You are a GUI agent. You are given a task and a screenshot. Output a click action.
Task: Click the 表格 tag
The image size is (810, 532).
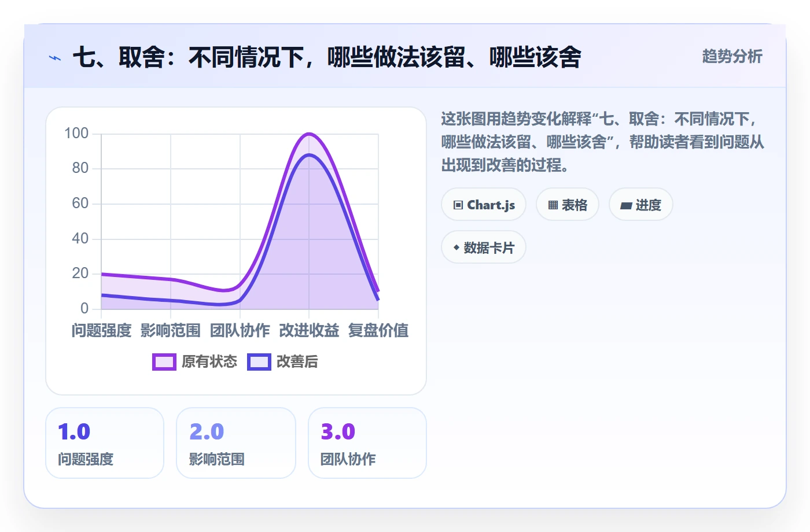coord(568,205)
